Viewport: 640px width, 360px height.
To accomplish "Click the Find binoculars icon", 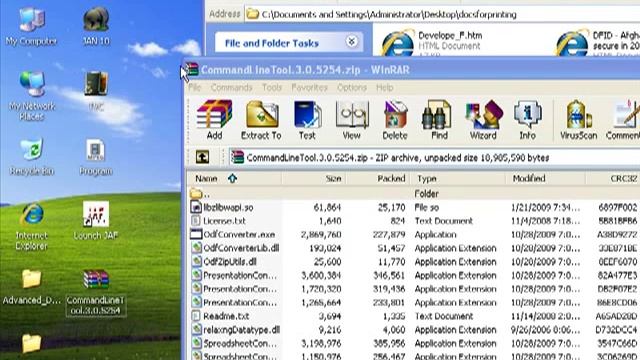I will click(x=439, y=120).
